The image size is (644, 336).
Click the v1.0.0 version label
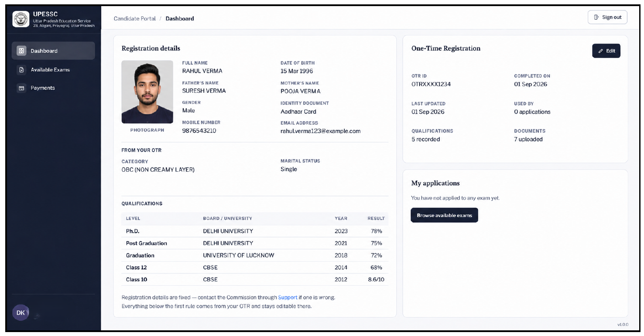tap(623, 325)
